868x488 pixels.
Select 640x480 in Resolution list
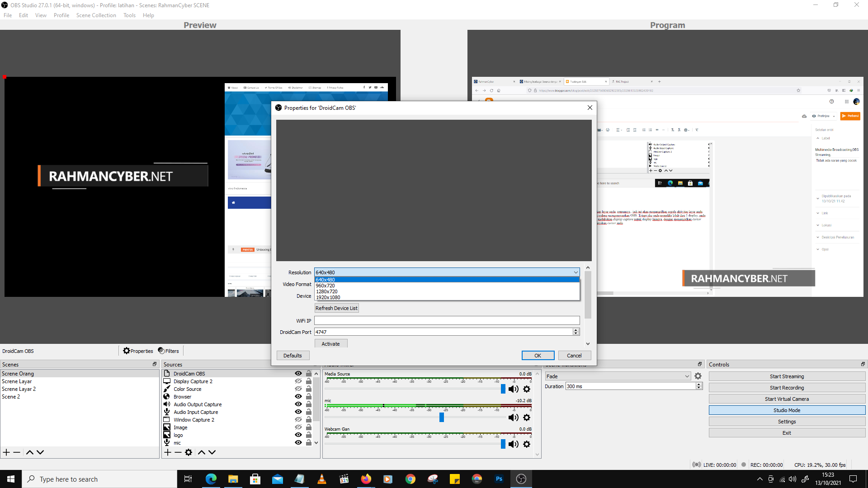pos(447,280)
